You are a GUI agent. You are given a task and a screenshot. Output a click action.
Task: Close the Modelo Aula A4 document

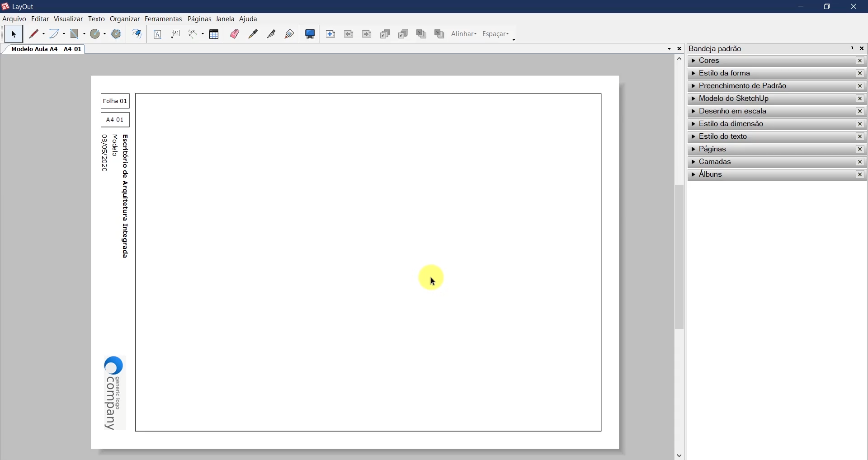coord(679,49)
